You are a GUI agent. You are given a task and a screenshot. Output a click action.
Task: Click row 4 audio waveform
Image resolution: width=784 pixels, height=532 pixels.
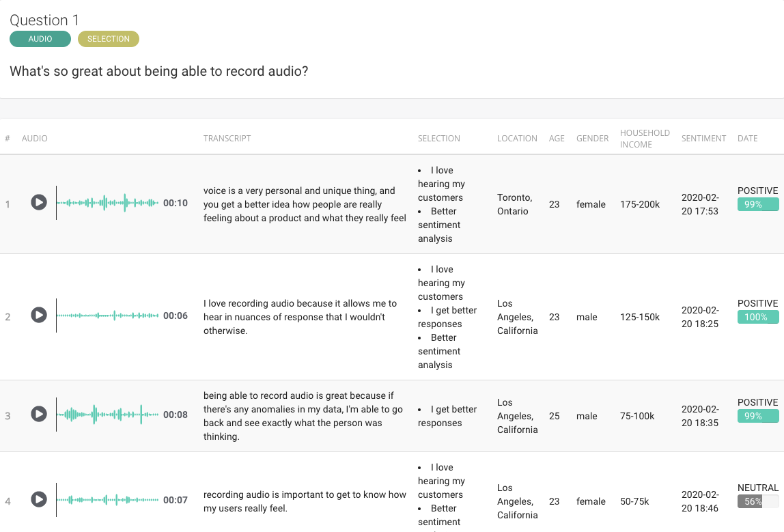click(107, 500)
